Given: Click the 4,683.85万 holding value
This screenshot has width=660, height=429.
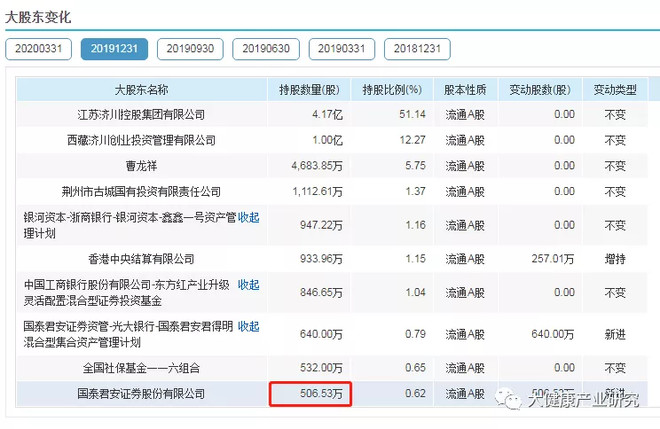Looking at the screenshot, I should coord(317,166).
